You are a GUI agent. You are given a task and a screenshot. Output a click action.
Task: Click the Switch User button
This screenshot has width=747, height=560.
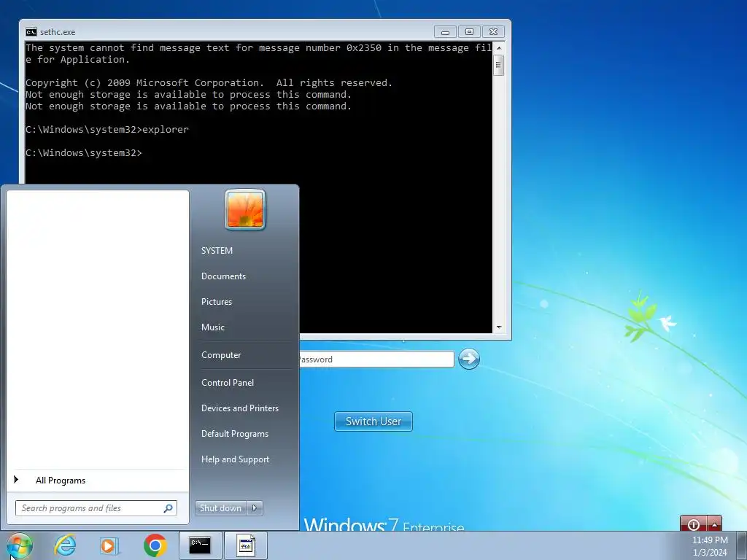(373, 421)
